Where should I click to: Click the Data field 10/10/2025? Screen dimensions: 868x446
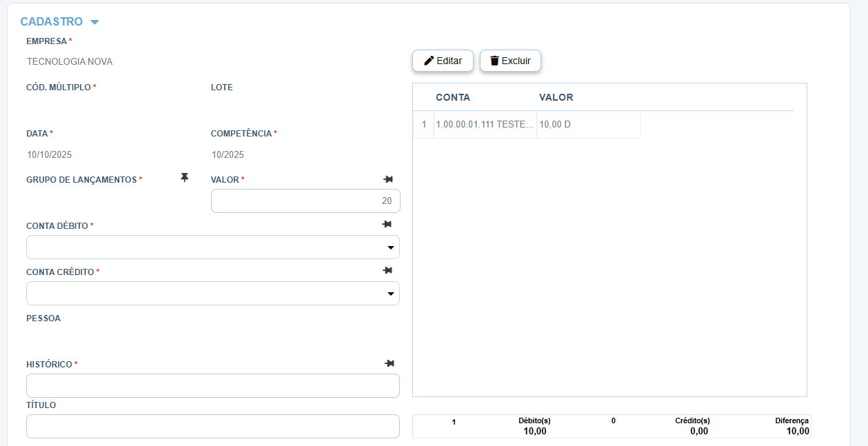tap(49, 154)
